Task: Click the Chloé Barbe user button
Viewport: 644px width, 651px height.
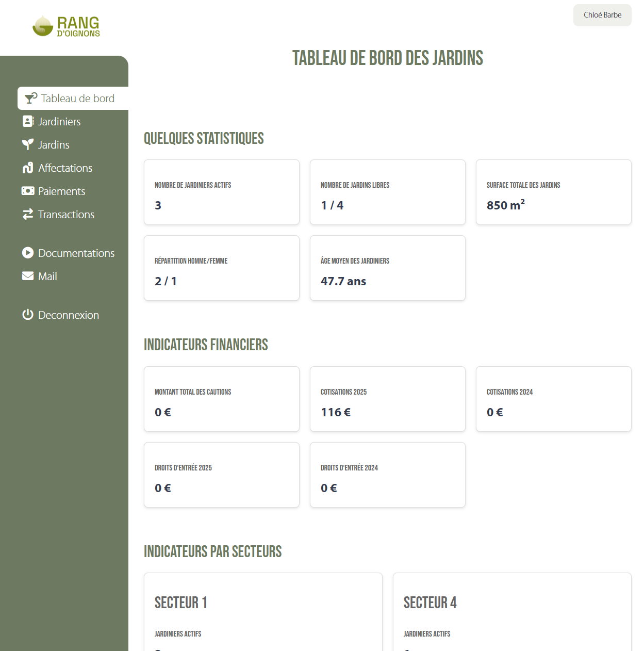Action: coord(602,15)
